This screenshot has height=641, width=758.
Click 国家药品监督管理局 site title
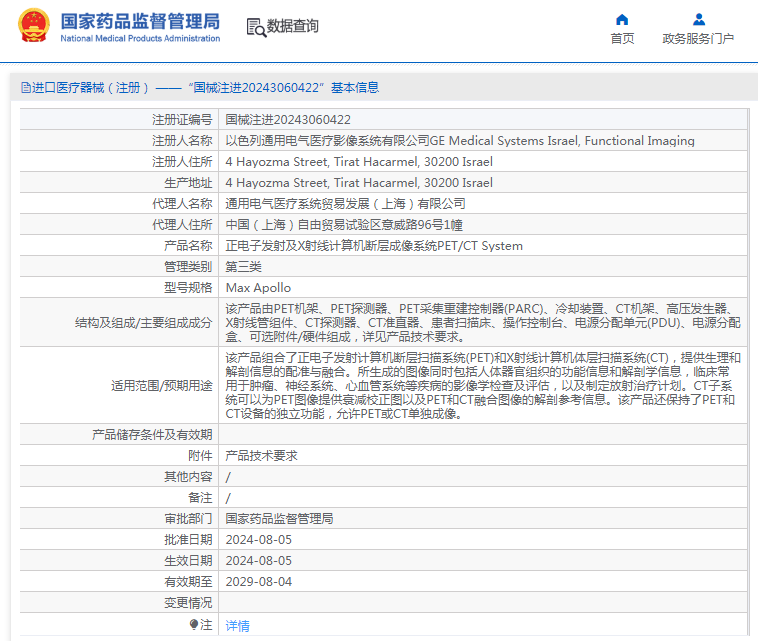tap(140, 21)
